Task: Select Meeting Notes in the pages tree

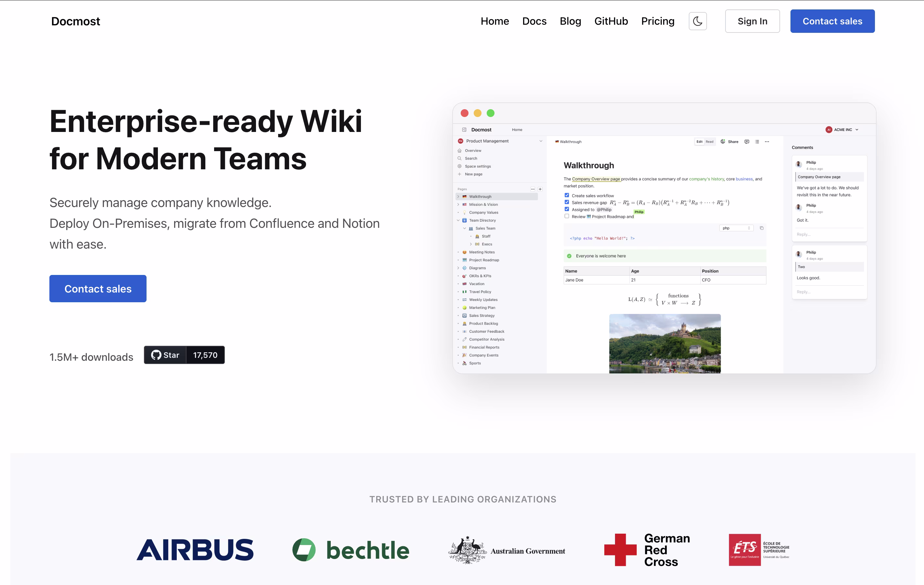Action: click(x=482, y=252)
